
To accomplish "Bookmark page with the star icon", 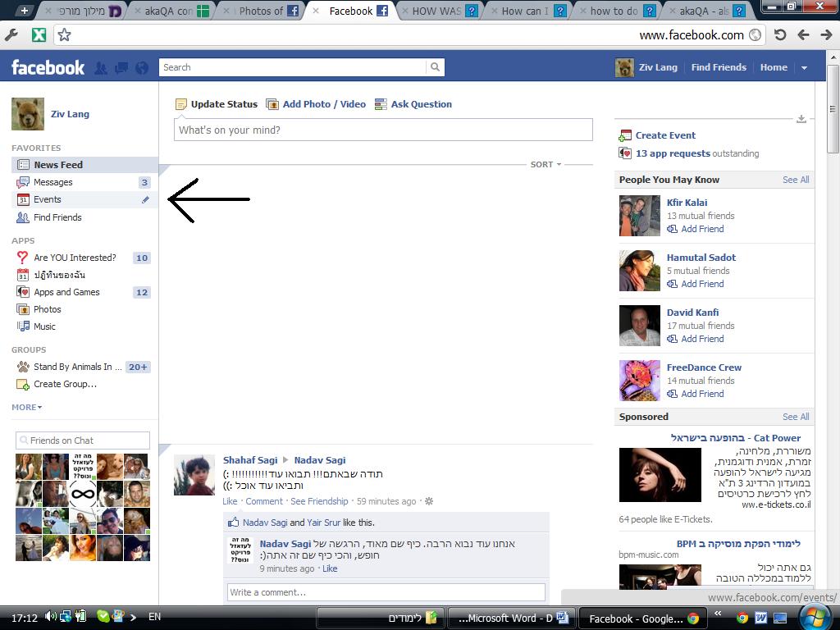I will 64,35.
